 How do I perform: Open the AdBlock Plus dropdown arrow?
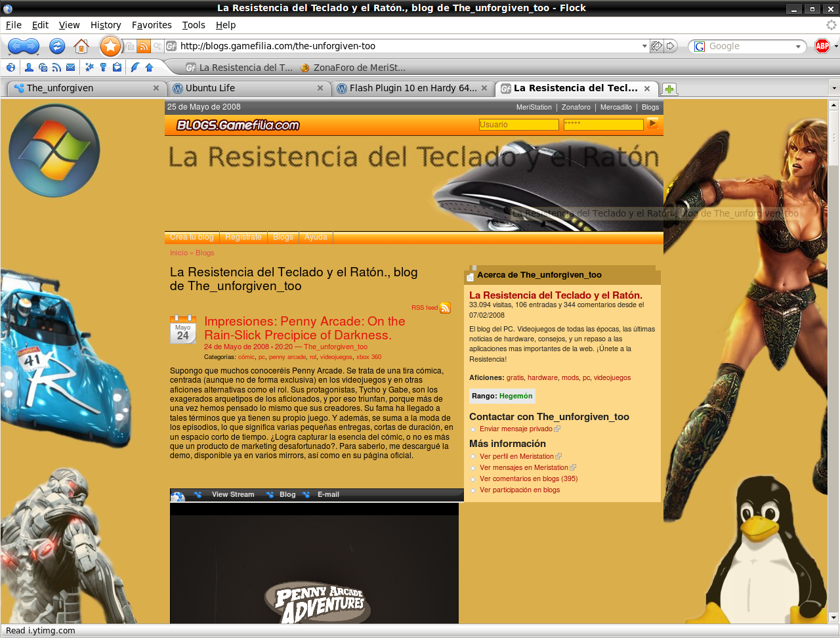coord(835,46)
